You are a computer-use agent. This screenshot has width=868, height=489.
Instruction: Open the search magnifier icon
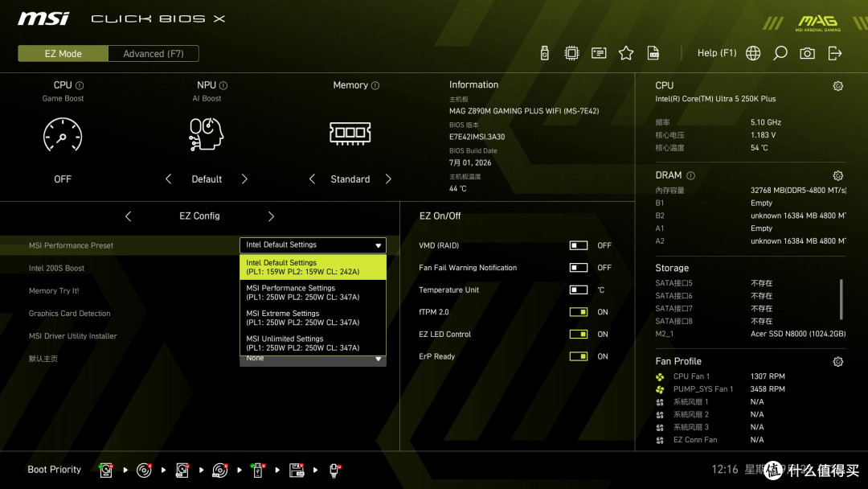[x=780, y=53]
